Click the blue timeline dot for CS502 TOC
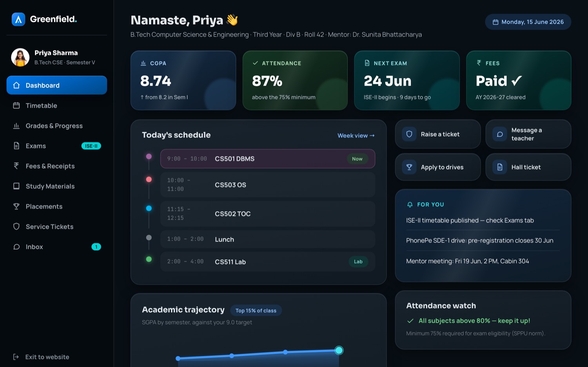Viewport: 588px width, 367px height. coord(149,208)
